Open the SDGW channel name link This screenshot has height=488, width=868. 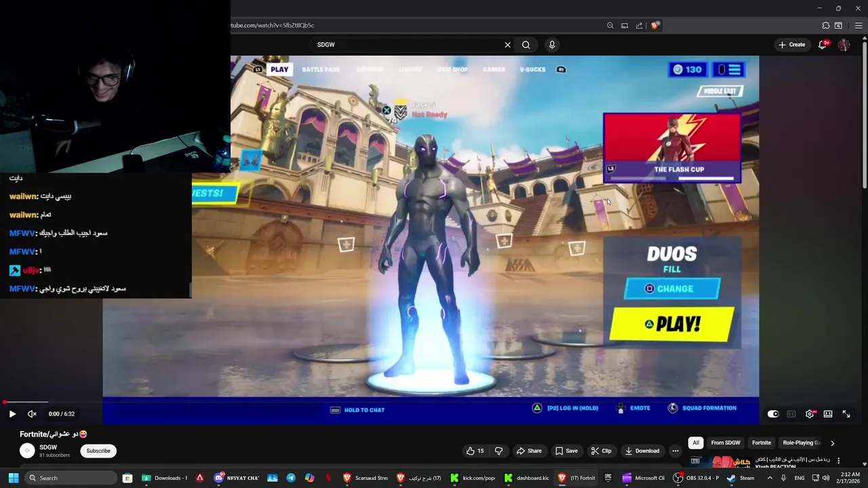coord(48,447)
